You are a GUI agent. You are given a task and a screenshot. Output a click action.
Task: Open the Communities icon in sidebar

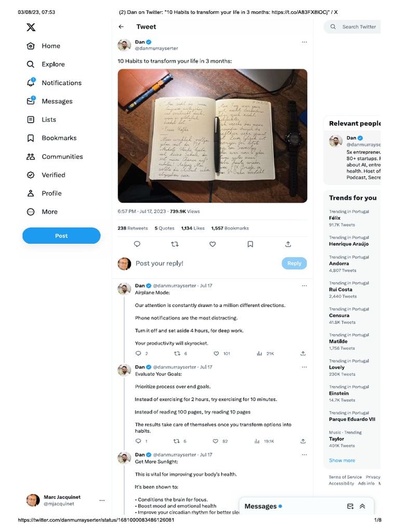pos(31,156)
